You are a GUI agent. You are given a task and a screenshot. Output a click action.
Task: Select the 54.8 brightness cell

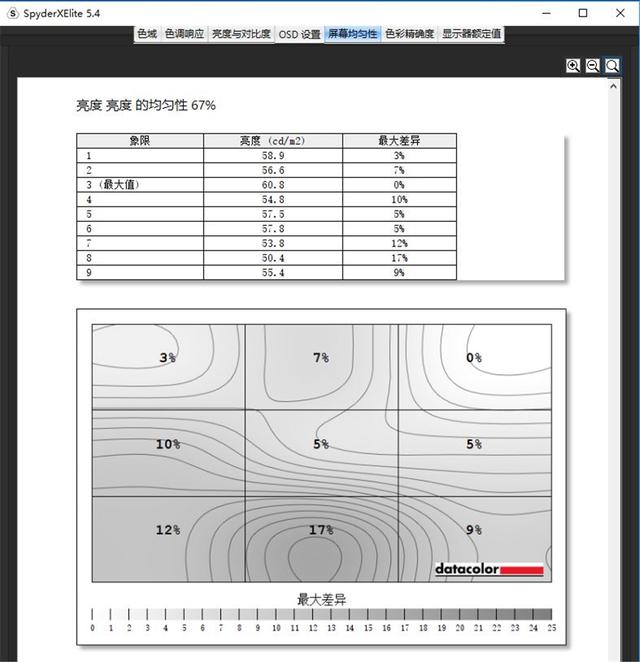coord(273,199)
